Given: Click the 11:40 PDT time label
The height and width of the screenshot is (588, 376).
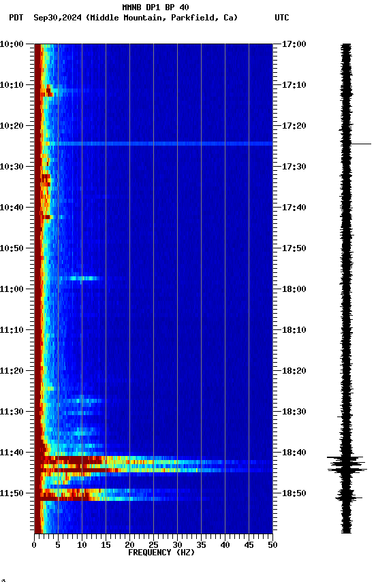Looking at the screenshot, I should [12, 453].
